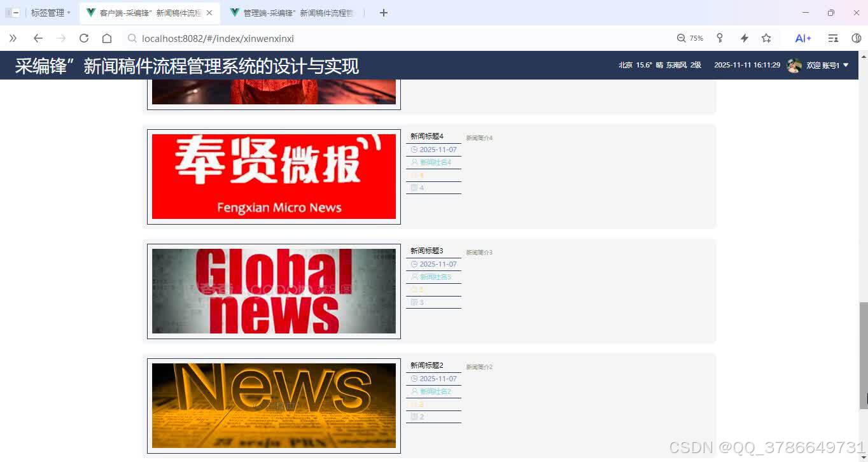868x462 pixels.
Task: Open article 新闻标题2
Action: tap(426, 365)
